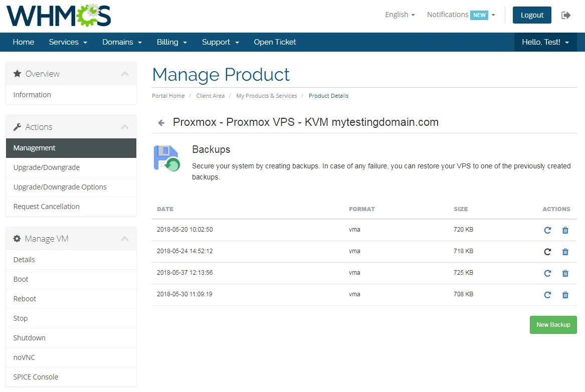Open SPICE Console item
This screenshot has width=585, height=392.
coord(71,377)
